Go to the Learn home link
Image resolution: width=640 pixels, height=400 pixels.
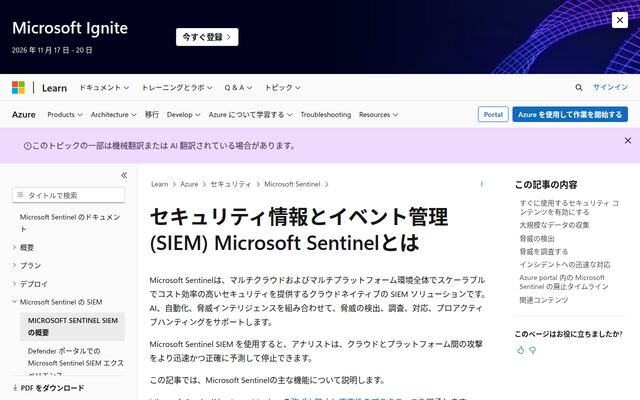[x=54, y=88]
